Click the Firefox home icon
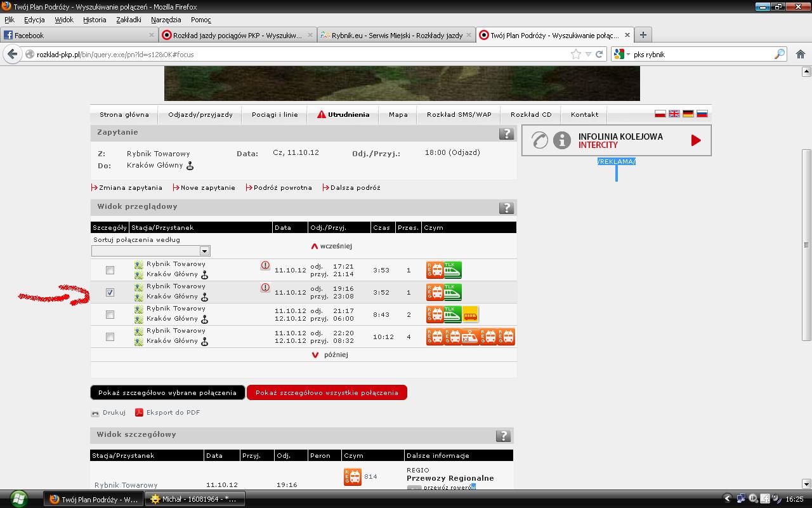The width and height of the screenshot is (812, 508). 800,55
